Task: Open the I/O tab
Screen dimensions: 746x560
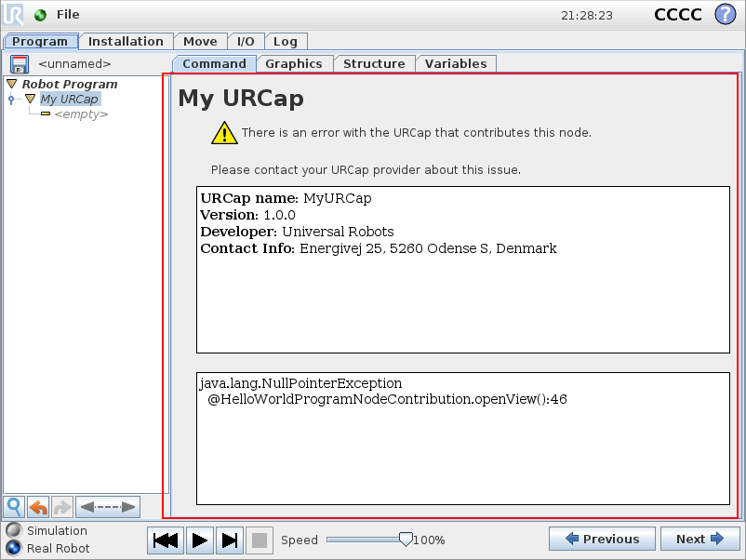Action: tap(246, 41)
